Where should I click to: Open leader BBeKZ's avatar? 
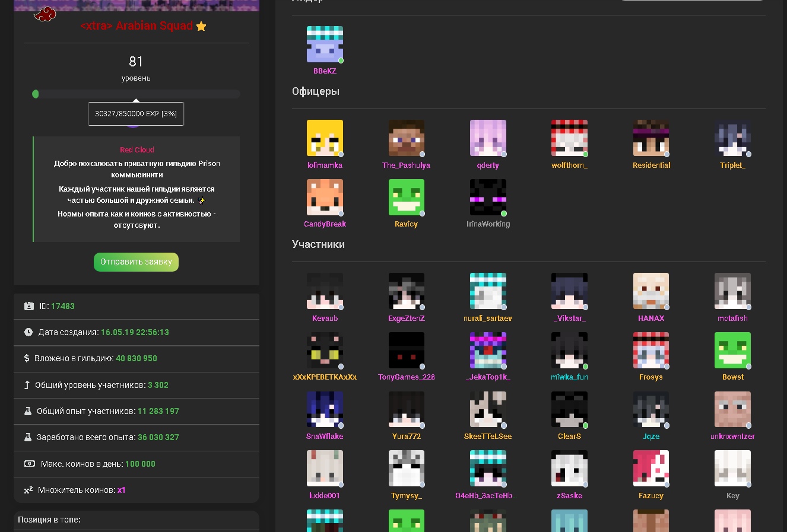325,44
